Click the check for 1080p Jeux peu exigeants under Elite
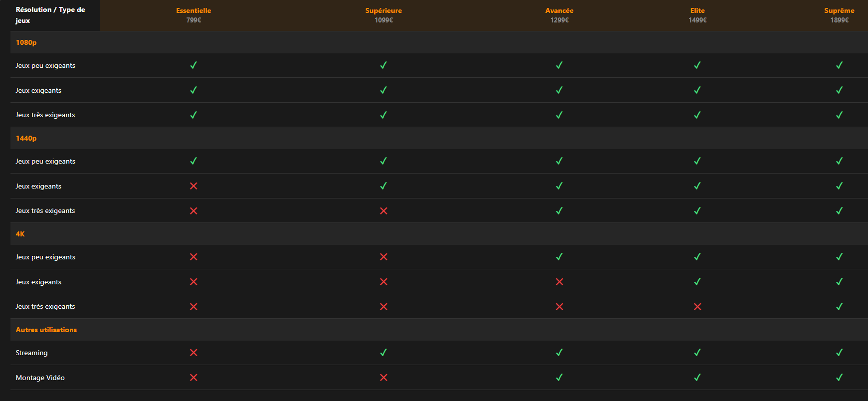 point(697,65)
